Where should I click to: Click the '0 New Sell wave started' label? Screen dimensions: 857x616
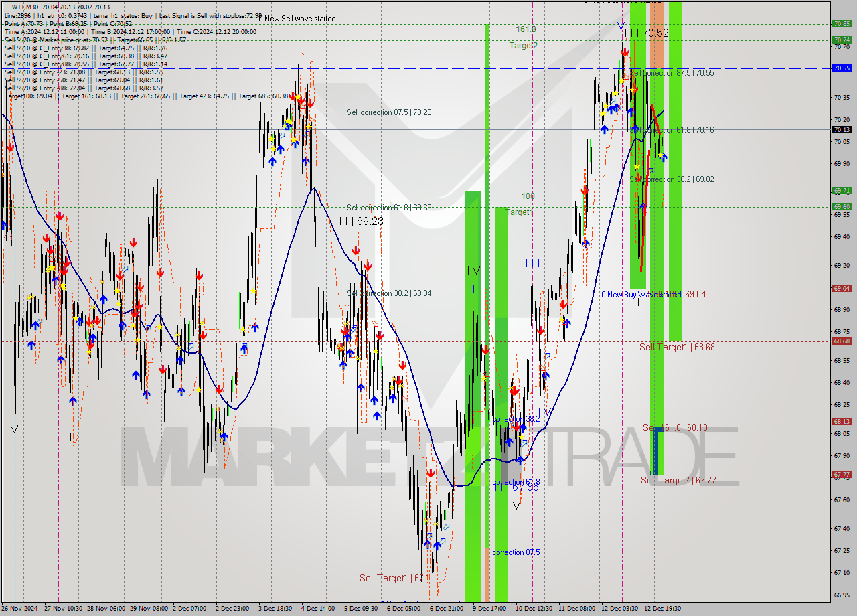297,19
